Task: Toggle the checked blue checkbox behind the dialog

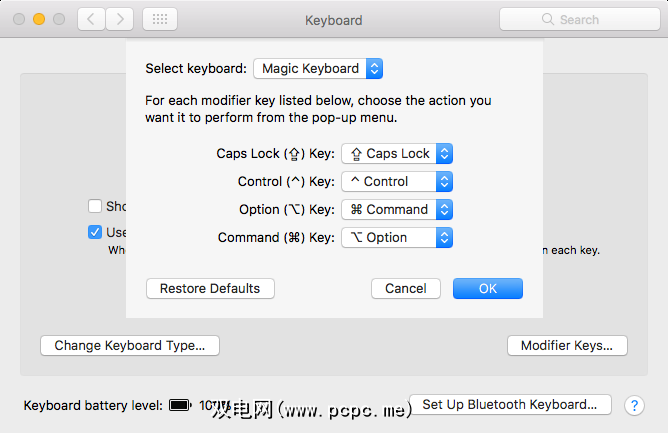Action: click(95, 232)
